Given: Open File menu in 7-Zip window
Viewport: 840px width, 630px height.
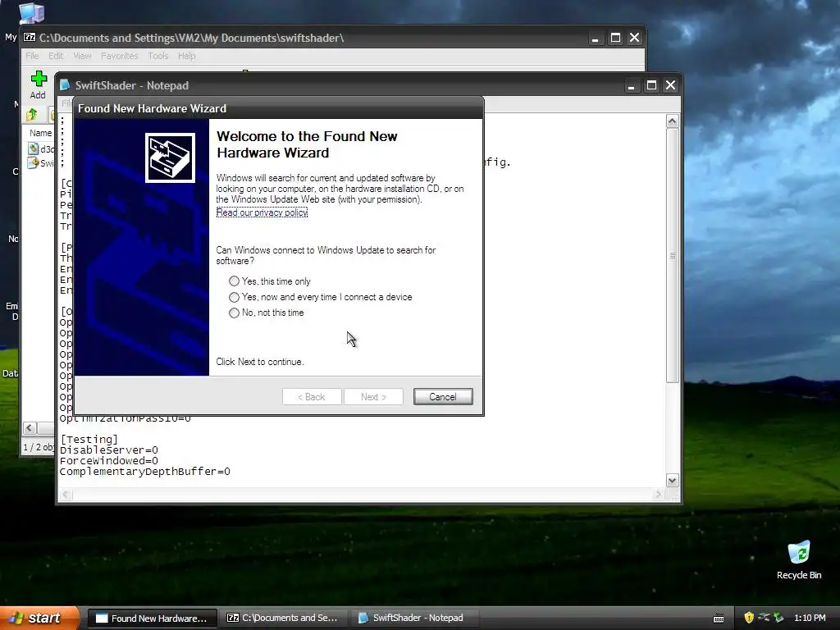Looking at the screenshot, I should [x=32, y=56].
